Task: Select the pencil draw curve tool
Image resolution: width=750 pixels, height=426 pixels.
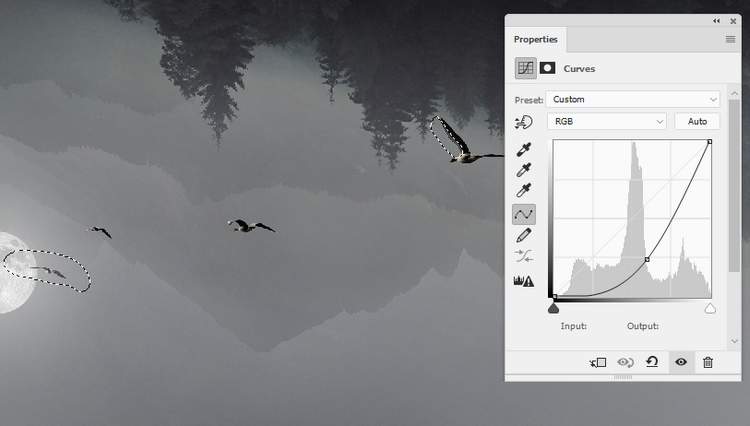Action: (x=523, y=236)
